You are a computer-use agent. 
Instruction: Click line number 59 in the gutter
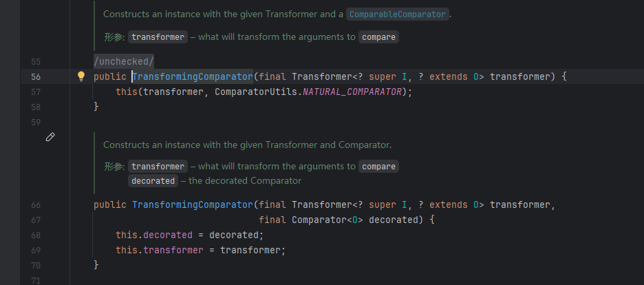tap(36, 122)
